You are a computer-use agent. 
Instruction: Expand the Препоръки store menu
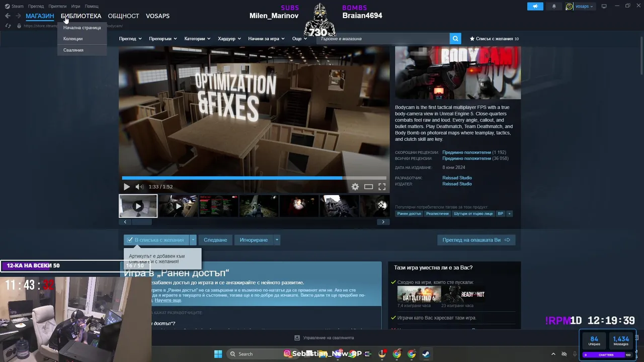pos(163,39)
